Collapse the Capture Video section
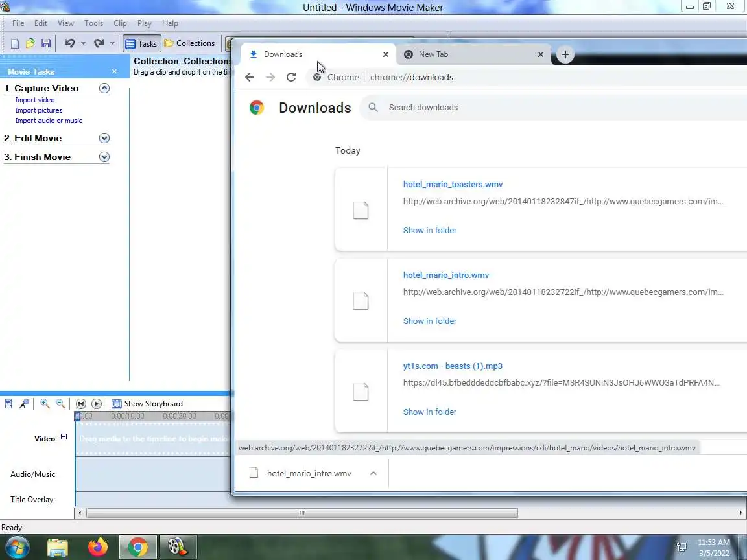 pos(104,88)
